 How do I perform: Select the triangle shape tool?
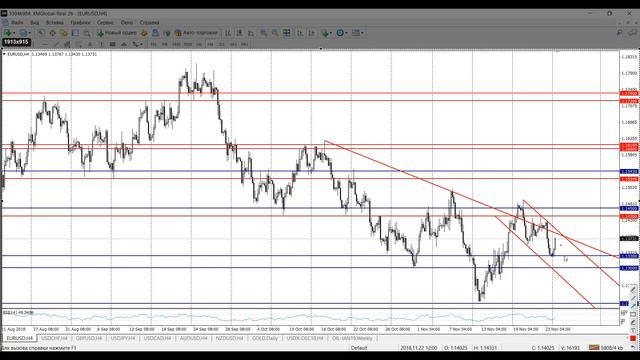(x=124, y=44)
